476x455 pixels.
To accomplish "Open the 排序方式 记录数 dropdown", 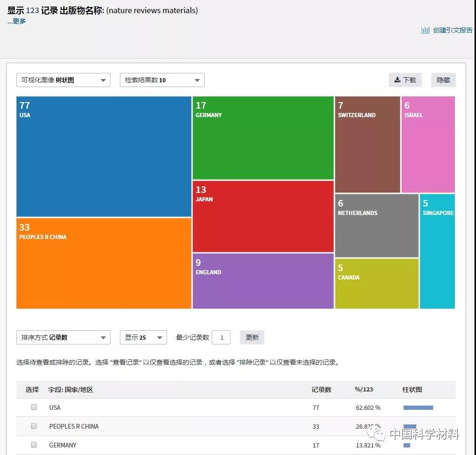I will pyautogui.click(x=63, y=337).
